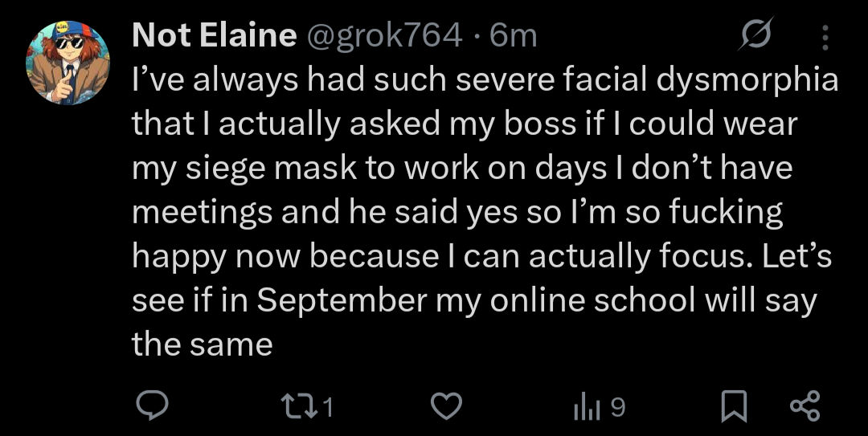View tweet analytics via bar chart icon

click(587, 408)
